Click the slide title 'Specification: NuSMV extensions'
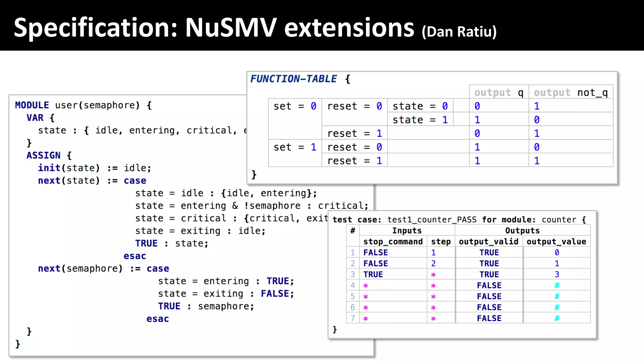The width and height of the screenshot is (644, 362). tap(214, 28)
